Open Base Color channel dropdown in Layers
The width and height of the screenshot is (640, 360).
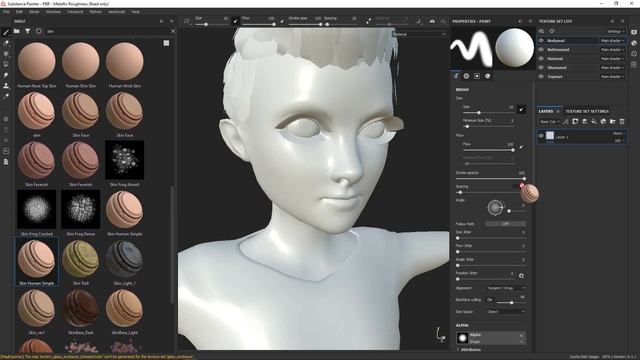click(550, 122)
